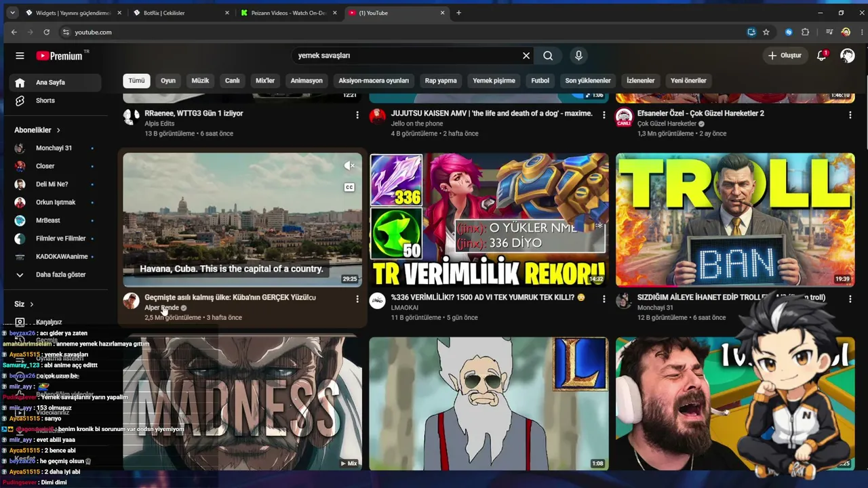This screenshot has height=488, width=868.
Task: Open a new browser tab
Action: coord(458,12)
